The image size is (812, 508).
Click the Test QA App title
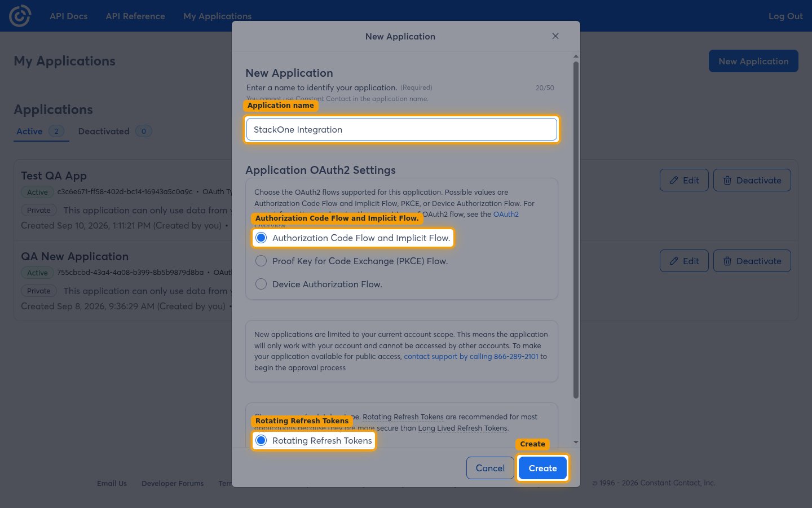(54, 176)
